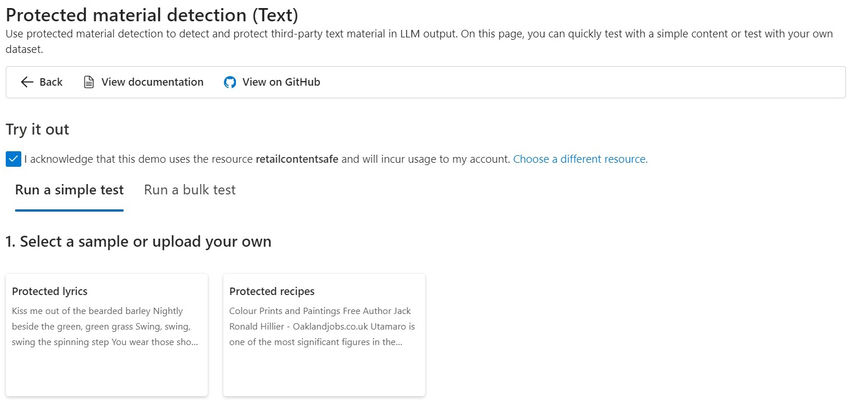Open the View documentation link text
Viewport: 850px width, 402px height.
coord(152,82)
